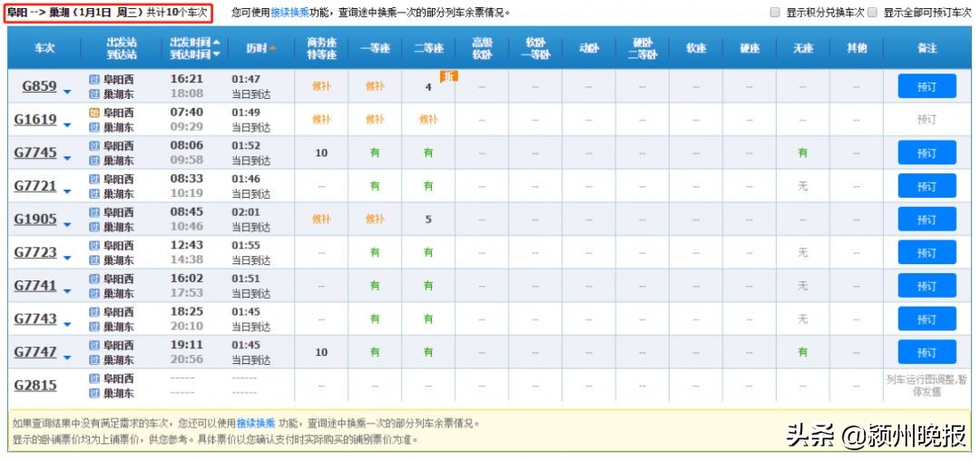The height and width of the screenshot is (462, 980).
Task: Book train G7741 with 预订 button
Action: click(x=926, y=285)
